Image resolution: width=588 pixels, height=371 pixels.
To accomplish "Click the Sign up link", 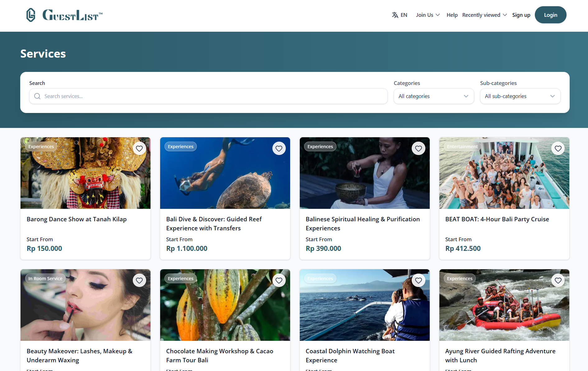I will pos(521,15).
